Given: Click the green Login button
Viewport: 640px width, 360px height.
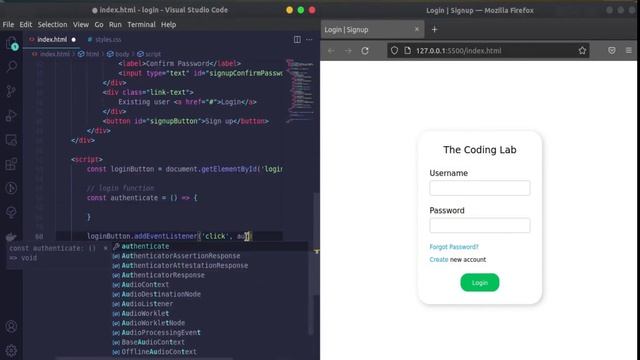Looking at the screenshot, I should [480, 282].
